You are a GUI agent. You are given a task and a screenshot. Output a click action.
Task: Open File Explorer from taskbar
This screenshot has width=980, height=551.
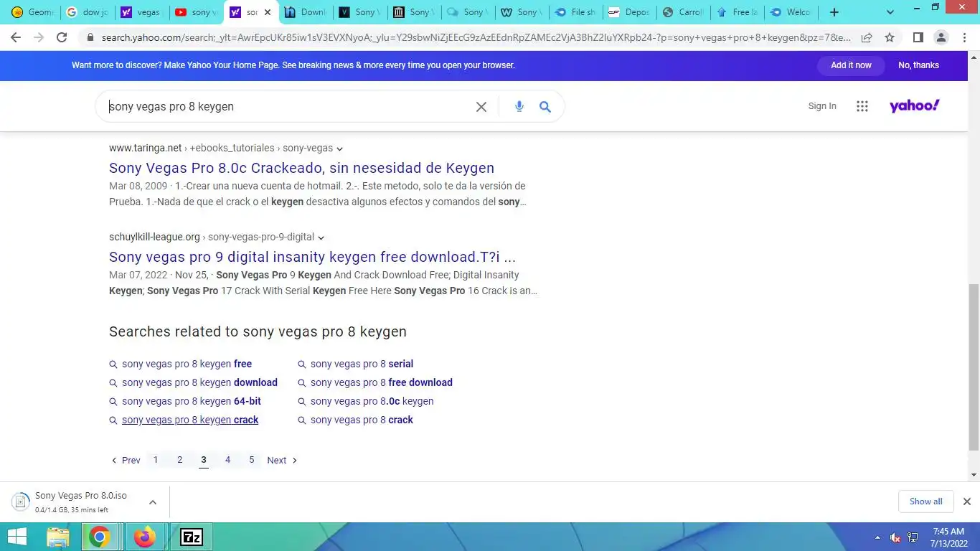[x=58, y=537]
